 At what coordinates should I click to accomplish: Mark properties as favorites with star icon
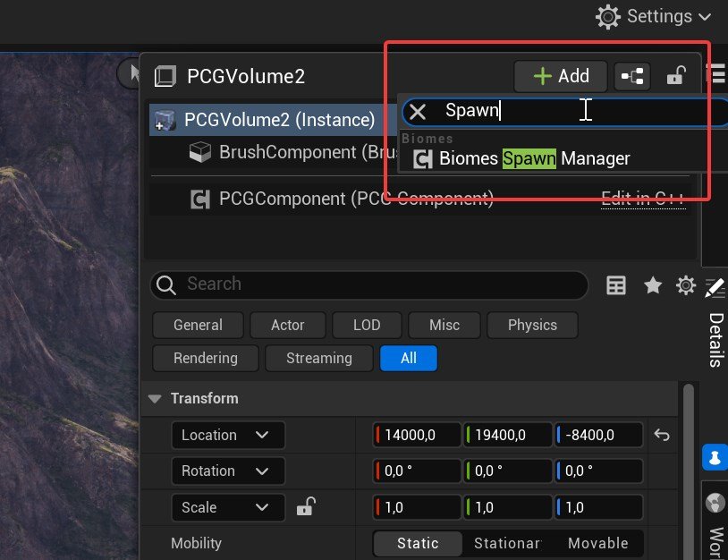click(x=652, y=286)
